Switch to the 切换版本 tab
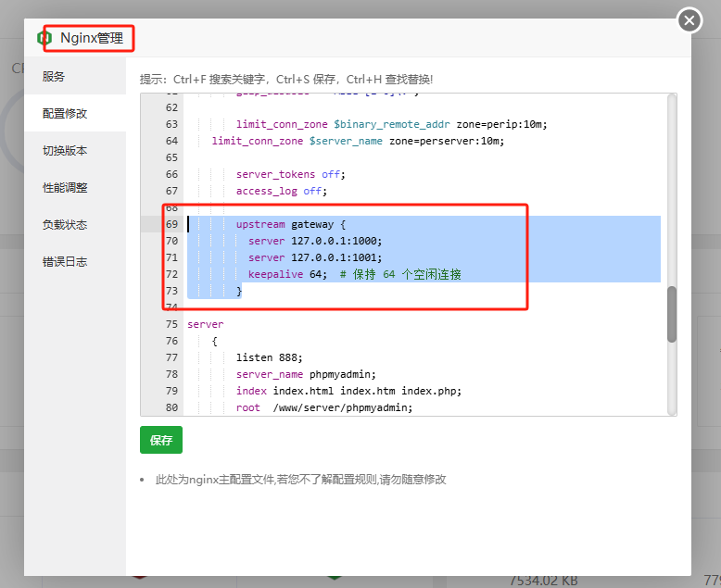Viewport: 721px width, 588px height. coord(75,150)
